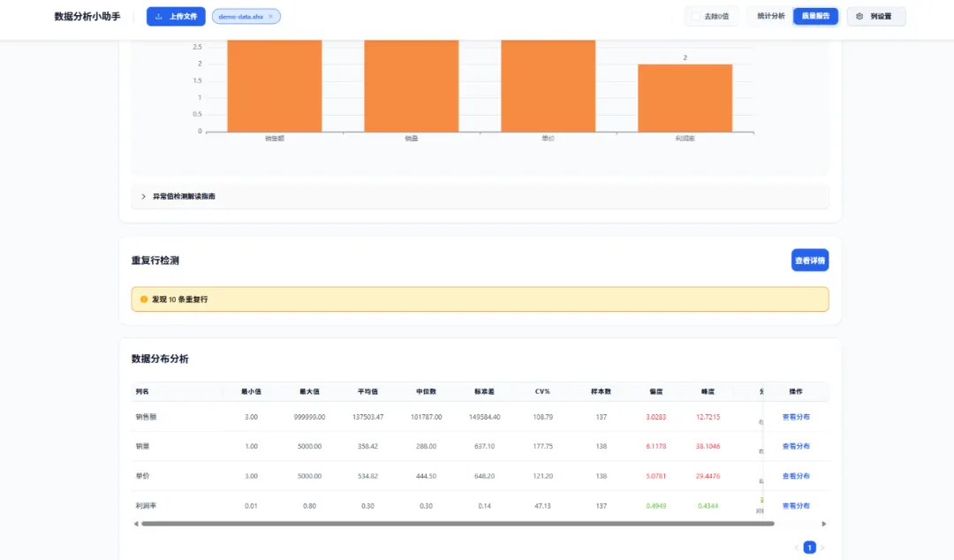The height and width of the screenshot is (560, 954).
Task: Switch to the 统计分析 tab
Action: click(770, 17)
